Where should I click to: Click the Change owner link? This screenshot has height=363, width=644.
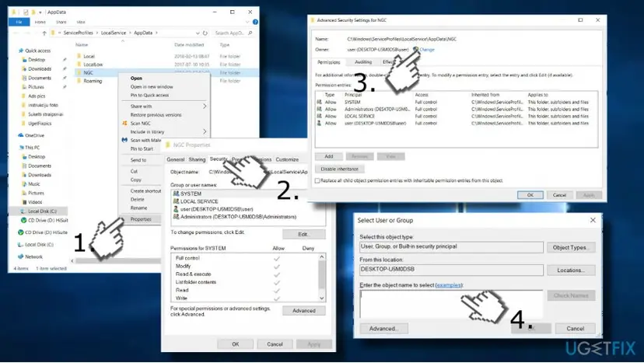(x=427, y=49)
